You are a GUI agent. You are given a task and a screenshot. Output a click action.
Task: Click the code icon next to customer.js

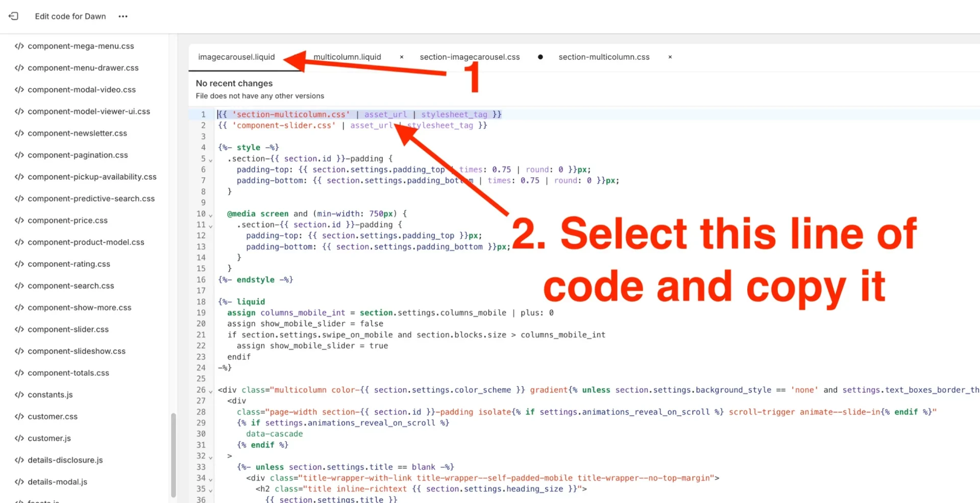click(19, 438)
